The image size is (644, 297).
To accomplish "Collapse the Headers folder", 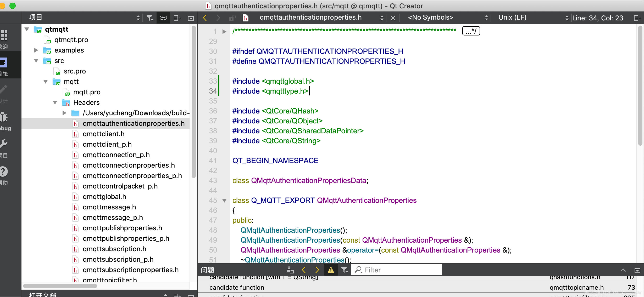I will (55, 102).
